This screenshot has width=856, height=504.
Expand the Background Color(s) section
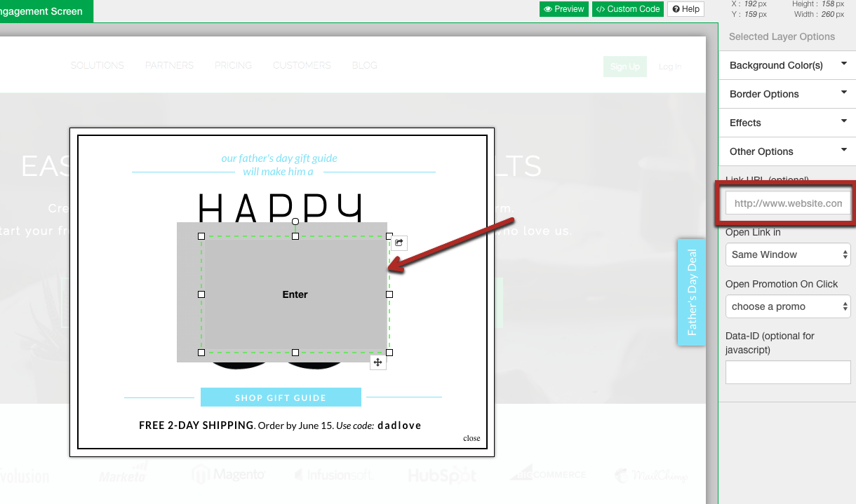pos(787,65)
